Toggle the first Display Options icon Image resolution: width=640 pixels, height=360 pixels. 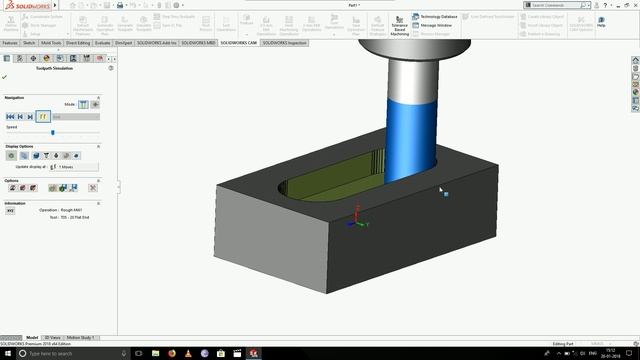click(x=11, y=156)
